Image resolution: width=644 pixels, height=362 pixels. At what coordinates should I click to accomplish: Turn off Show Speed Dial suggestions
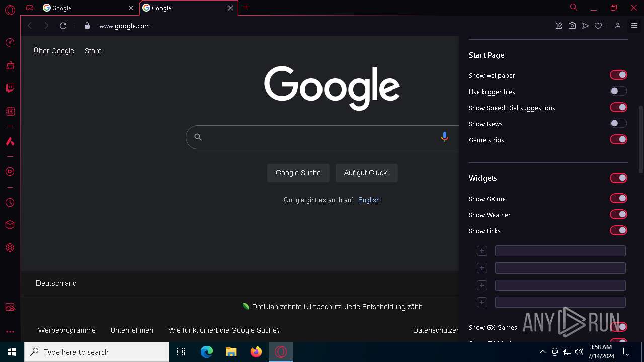(x=618, y=108)
